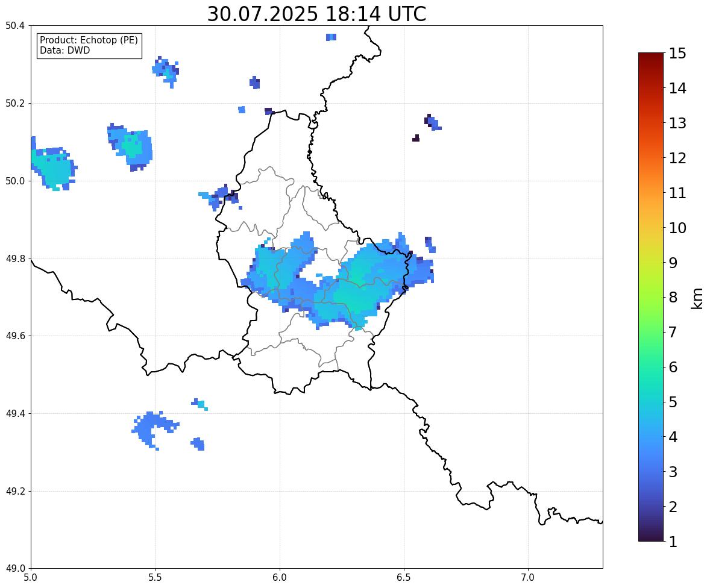Click the Data: DWD label
This screenshot has width=710, height=588.
click(x=64, y=50)
